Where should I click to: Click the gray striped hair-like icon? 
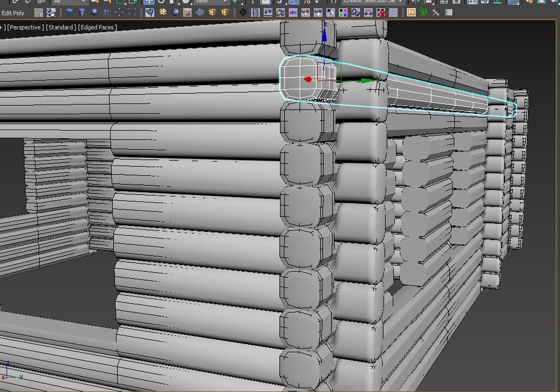255,13
